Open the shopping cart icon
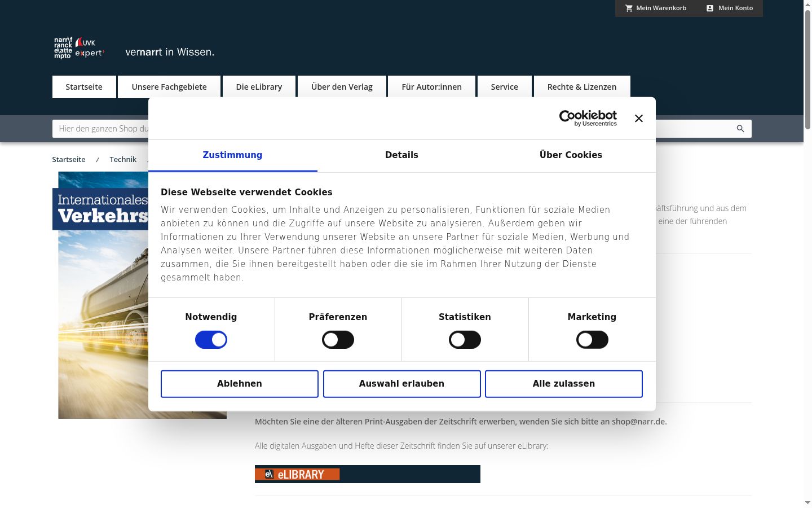 click(629, 8)
